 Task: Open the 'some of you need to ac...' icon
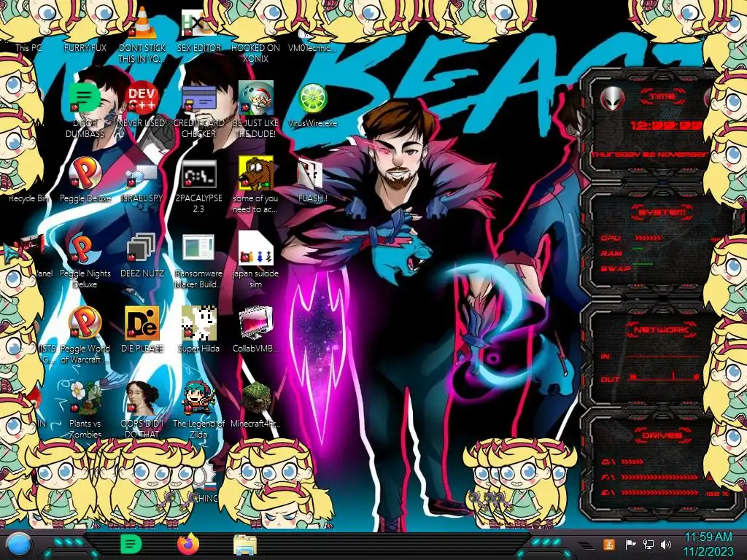[x=256, y=173]
